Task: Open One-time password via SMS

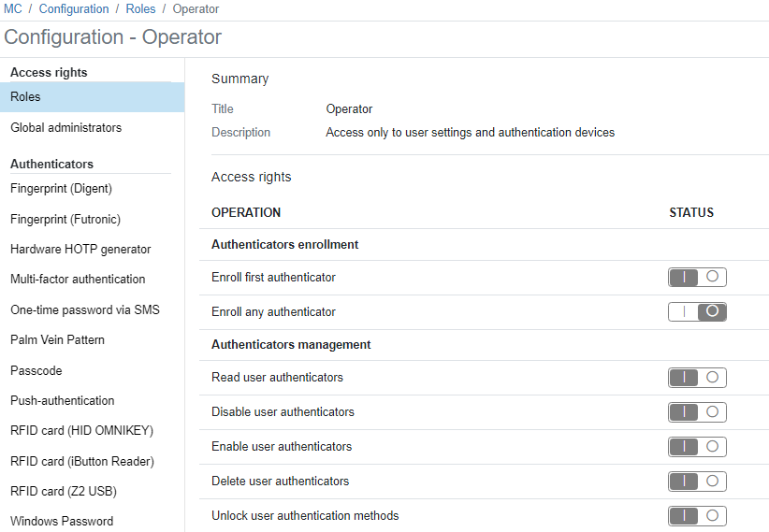Action: [x=85, y=309]
